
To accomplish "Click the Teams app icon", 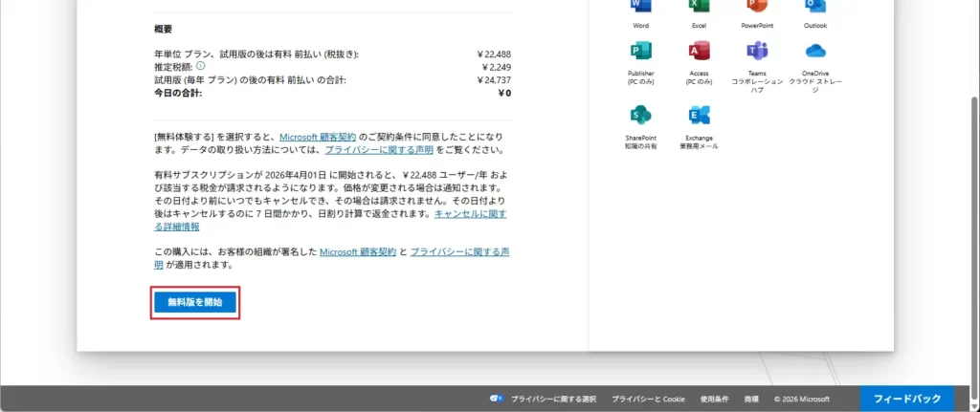I will (x=758, y=51).
